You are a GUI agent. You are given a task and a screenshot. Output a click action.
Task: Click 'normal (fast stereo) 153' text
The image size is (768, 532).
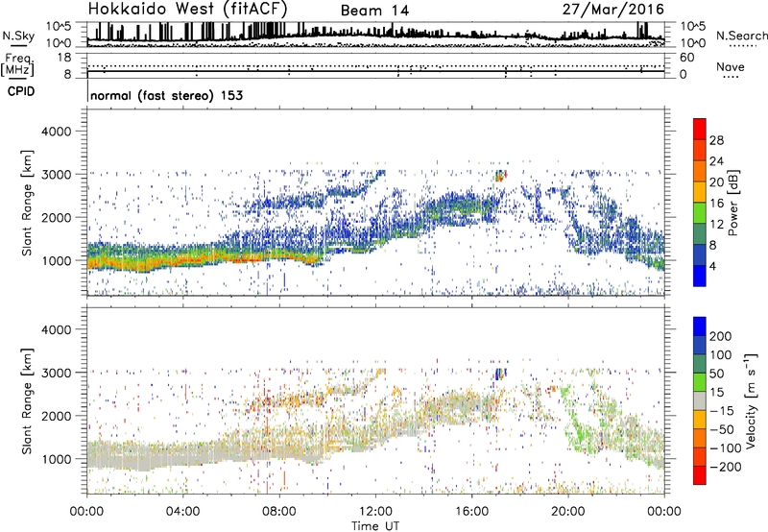click(166, 96)
